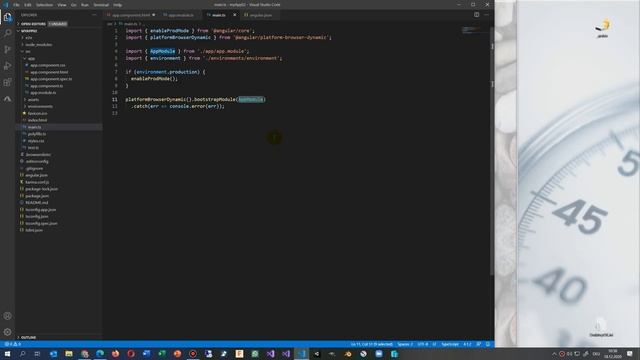The width and height of the screenshot is (640, 360).
Task: Click the UTF-8 encoding status entry
Action: tap(423, 344)
